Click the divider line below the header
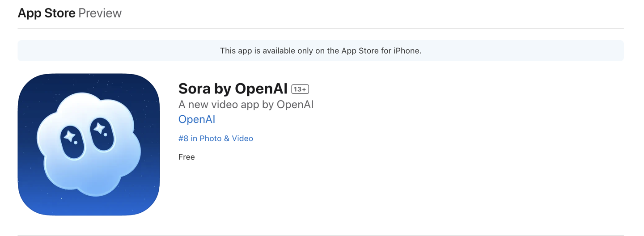This screenshot has width=644, height=236. [320, 29]
